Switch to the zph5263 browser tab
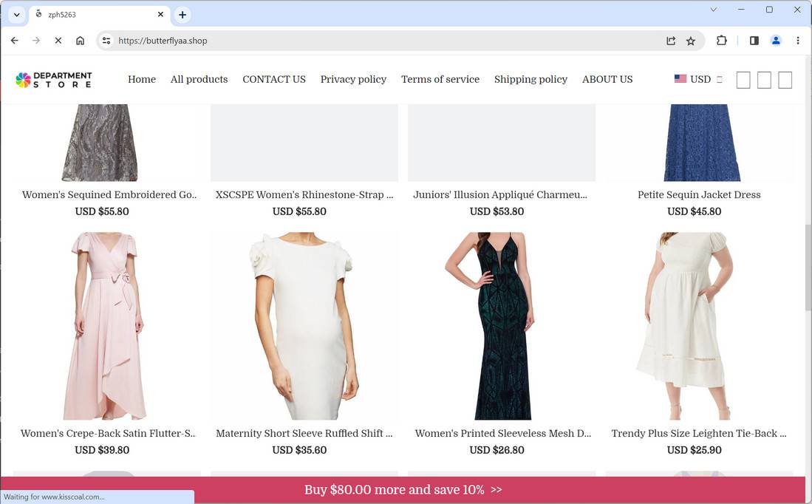This screenshot has height=504, width=812. tap(89, 14)
